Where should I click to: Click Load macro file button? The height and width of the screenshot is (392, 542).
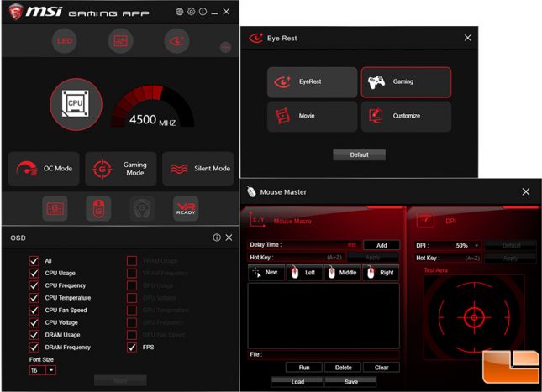tap(297, 382)
